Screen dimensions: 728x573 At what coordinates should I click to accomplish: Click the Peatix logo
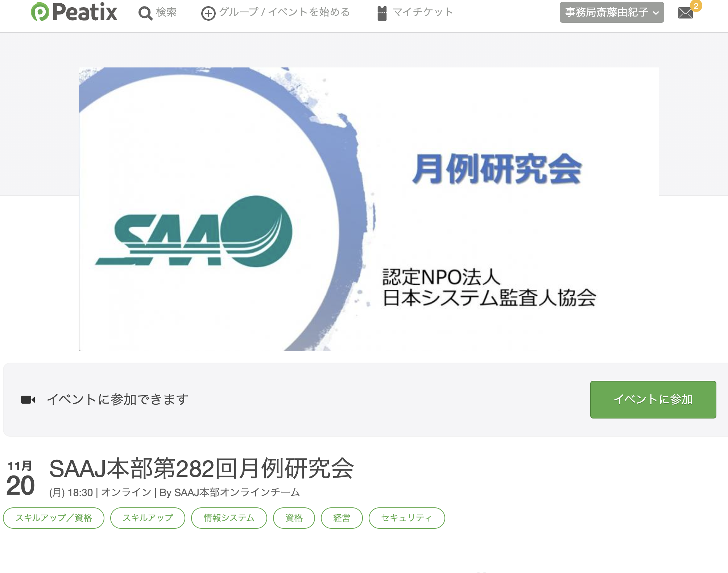[74, 12]
